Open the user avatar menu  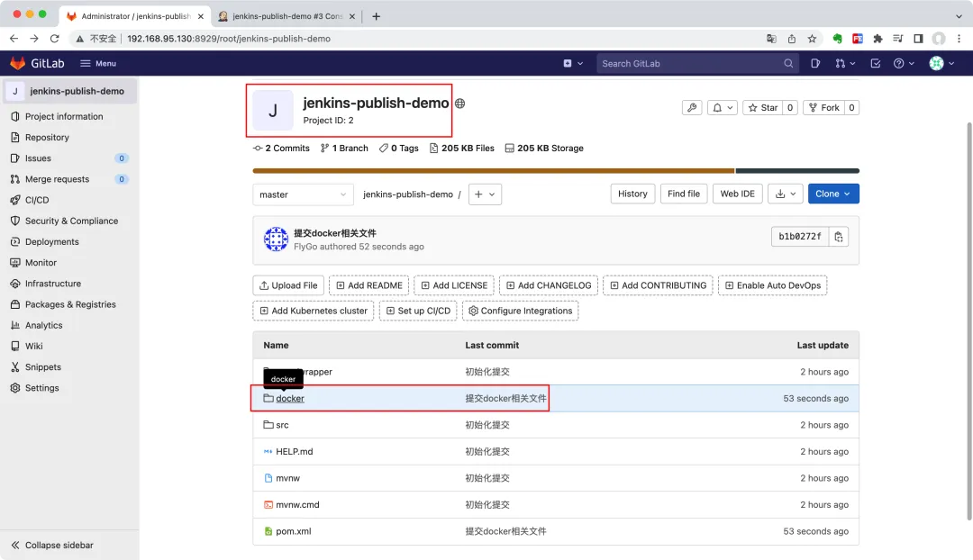(941, 63)
